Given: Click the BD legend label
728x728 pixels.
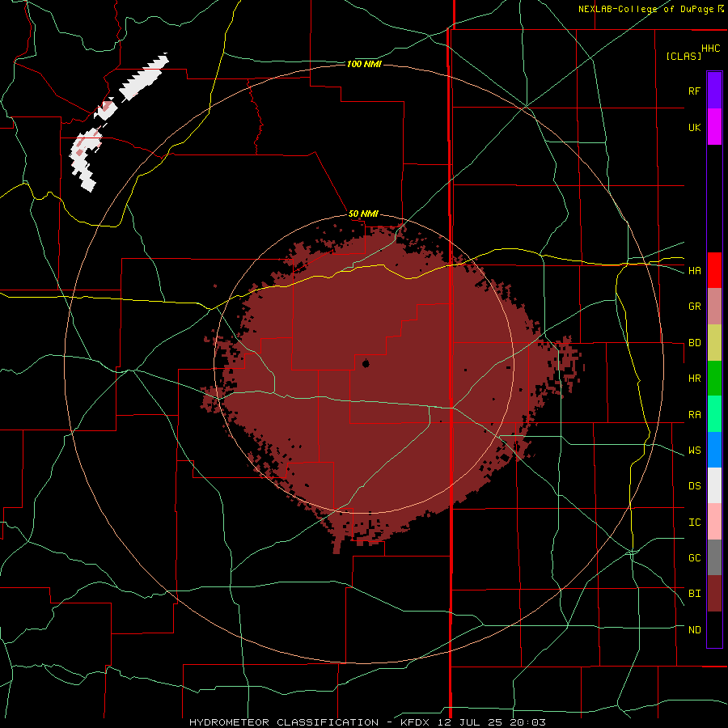Looking at the screenshot, I should tap(694, 343).
